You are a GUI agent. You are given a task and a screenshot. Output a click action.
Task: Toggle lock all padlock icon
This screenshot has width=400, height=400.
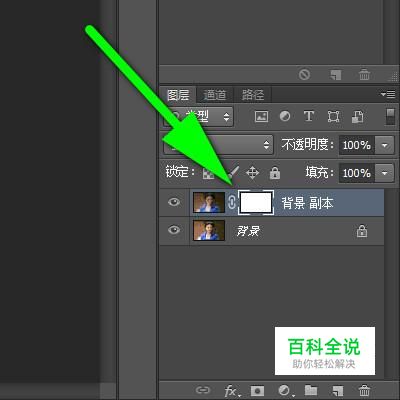(275, 173)
